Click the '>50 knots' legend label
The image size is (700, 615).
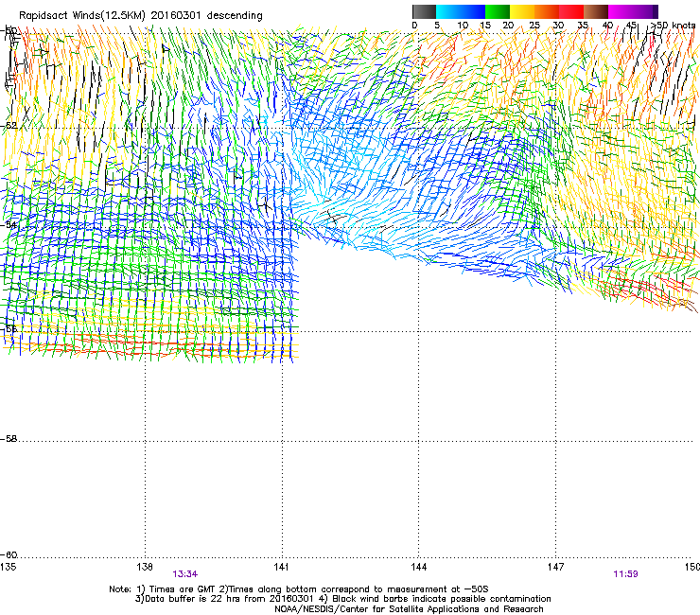click(673, 25)
